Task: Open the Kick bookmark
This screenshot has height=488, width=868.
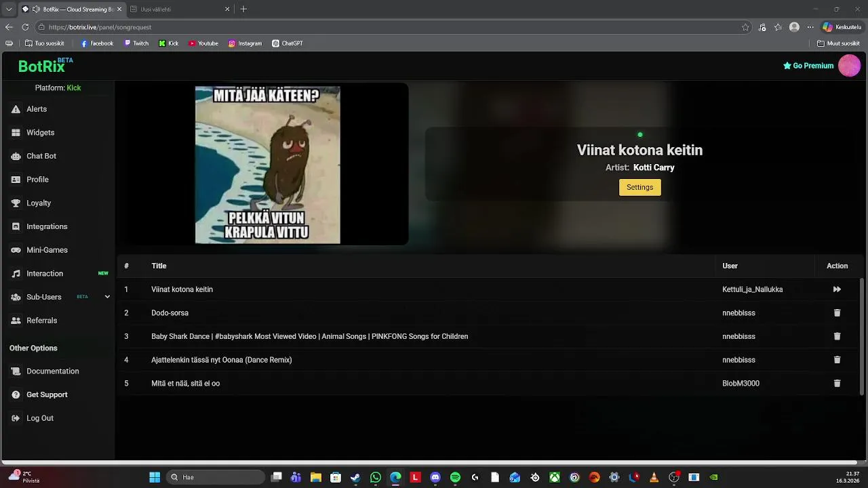Action: [169, 43]
